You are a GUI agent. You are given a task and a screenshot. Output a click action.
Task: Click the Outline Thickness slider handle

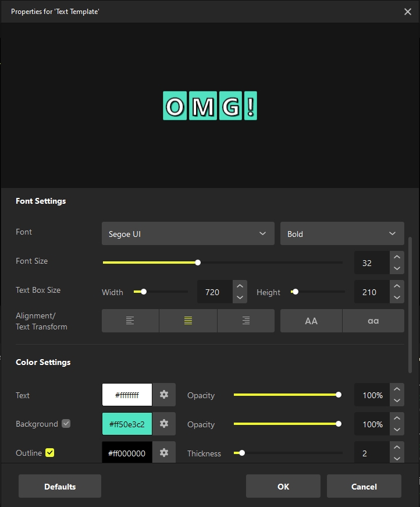tap(241, 453)
